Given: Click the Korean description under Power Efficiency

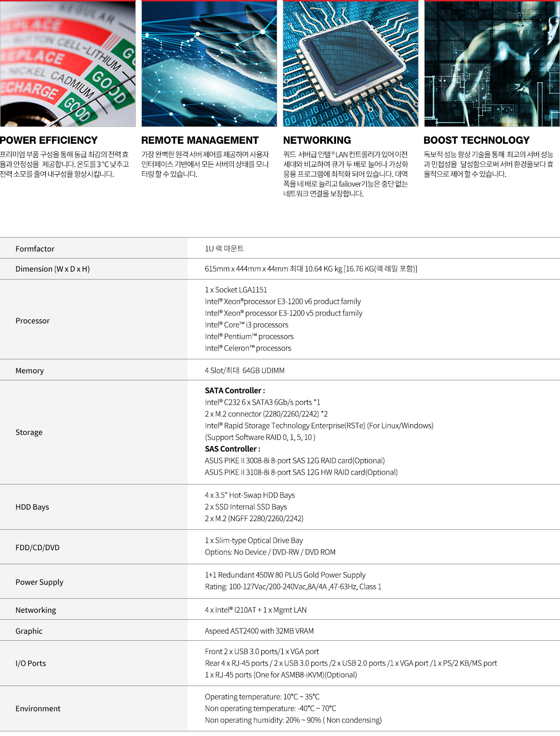Looking at the screenshot, I should click(x=64, y=164).
